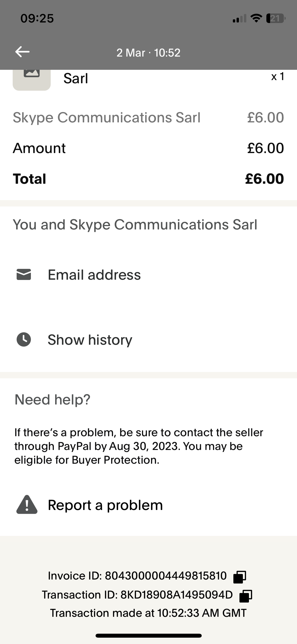Tap the merchant image placeholder thumbnail
The width and height of the screenshot is (297, 644).
(32, 79)
